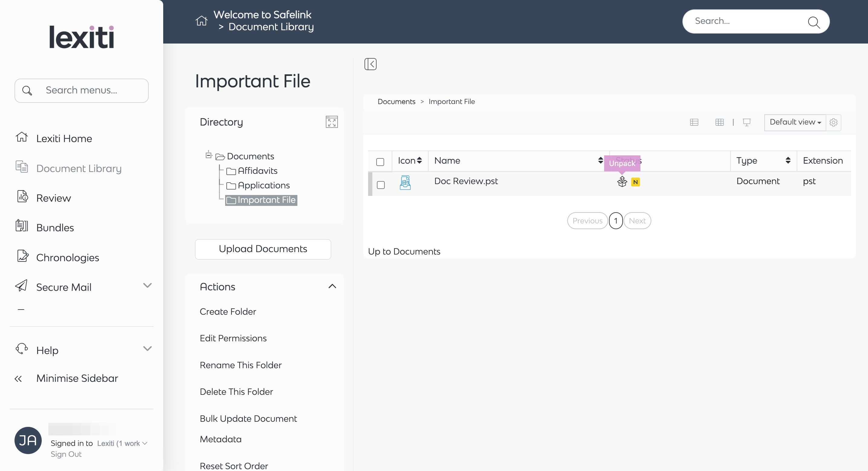Expand the Secure Mail menu chevron

(147, 286)
